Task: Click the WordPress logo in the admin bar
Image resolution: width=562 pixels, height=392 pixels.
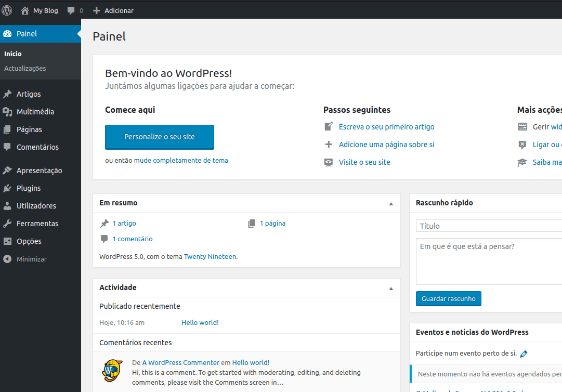Action: [7, 10]
